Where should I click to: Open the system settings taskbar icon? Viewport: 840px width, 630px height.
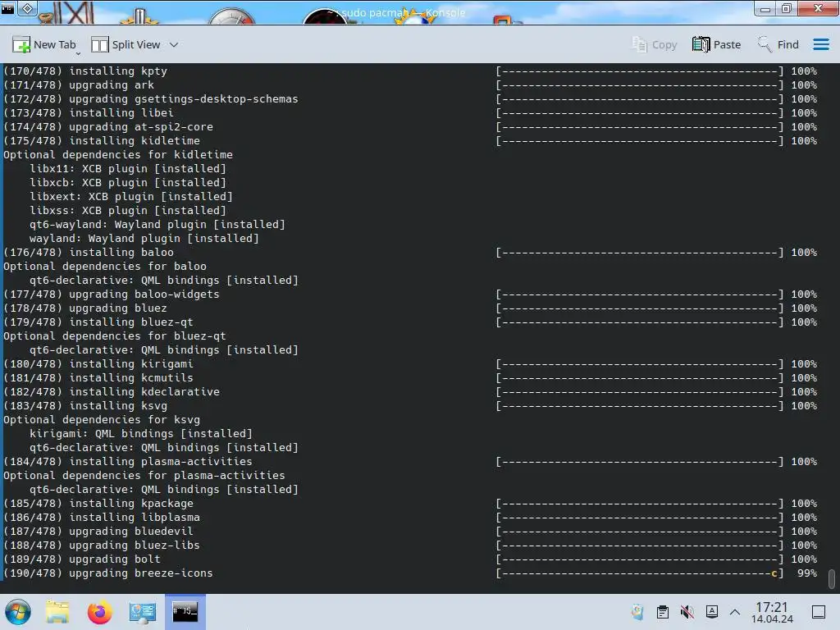(x=142, y=612)
